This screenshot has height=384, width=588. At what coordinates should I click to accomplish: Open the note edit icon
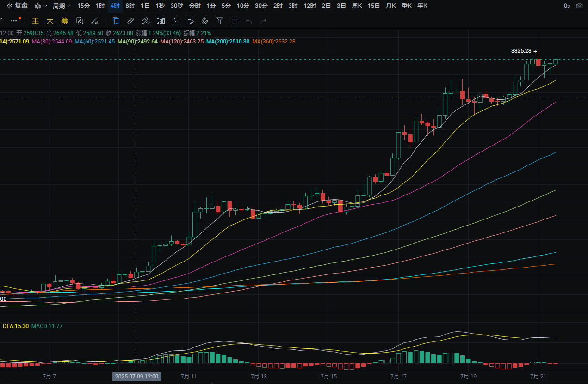(x=190, y=21)
